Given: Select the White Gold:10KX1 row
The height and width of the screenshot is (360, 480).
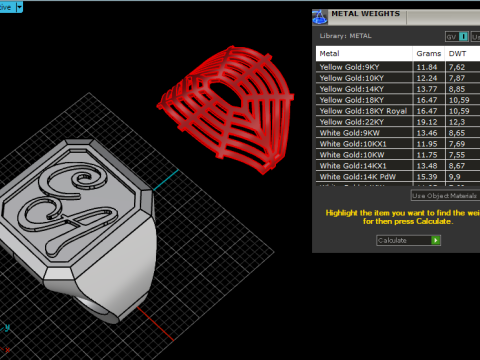Looking at the screenshot, I should [398, 144].
